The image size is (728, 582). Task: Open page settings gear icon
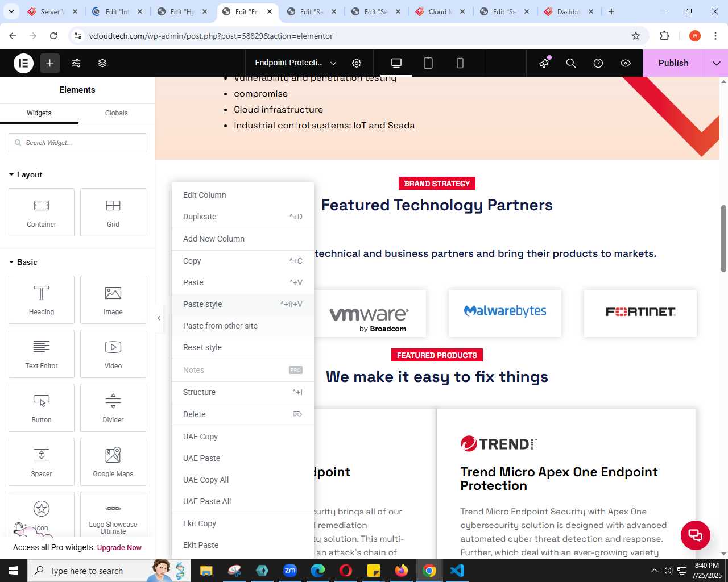click(357, 63)
